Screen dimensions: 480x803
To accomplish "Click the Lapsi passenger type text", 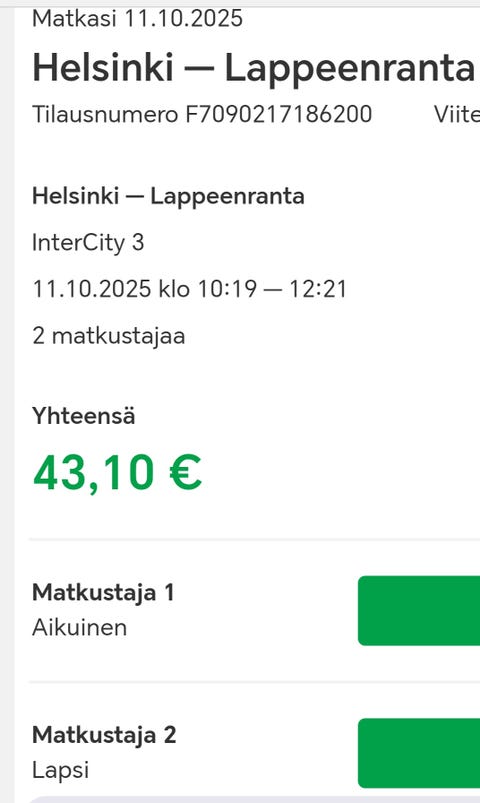I will 60,770.
